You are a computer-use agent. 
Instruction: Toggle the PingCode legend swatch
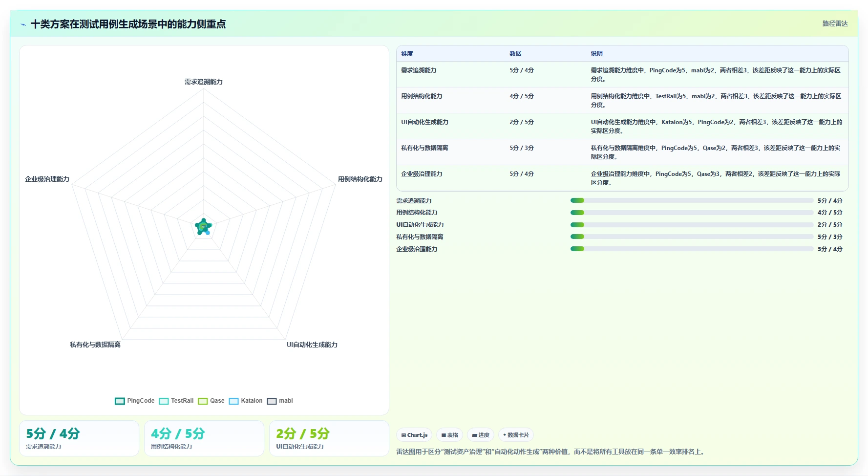pyautogui.click(x=120, y=401)
